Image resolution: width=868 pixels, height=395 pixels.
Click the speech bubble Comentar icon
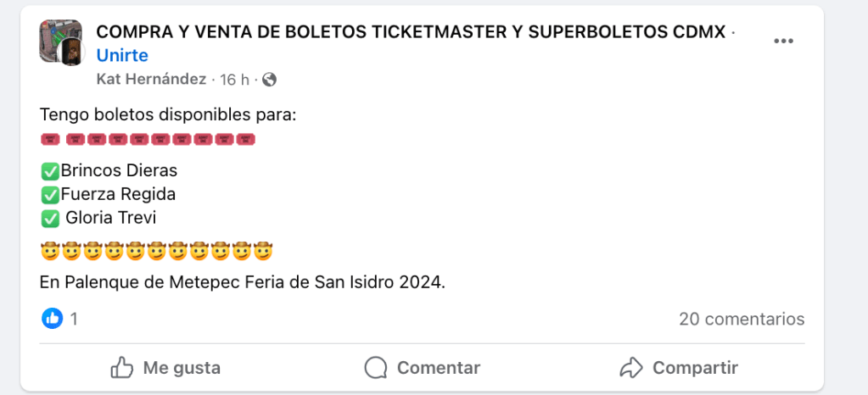(376, 368)
